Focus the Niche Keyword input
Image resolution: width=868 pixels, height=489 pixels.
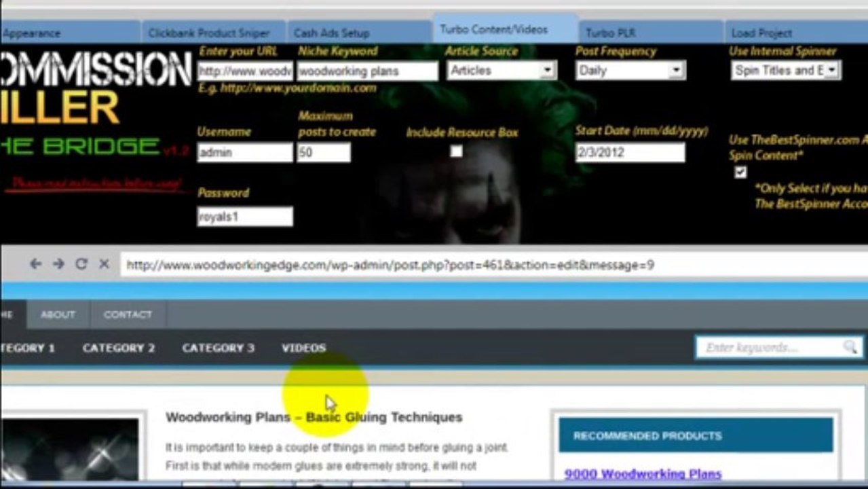click(368, 71)
